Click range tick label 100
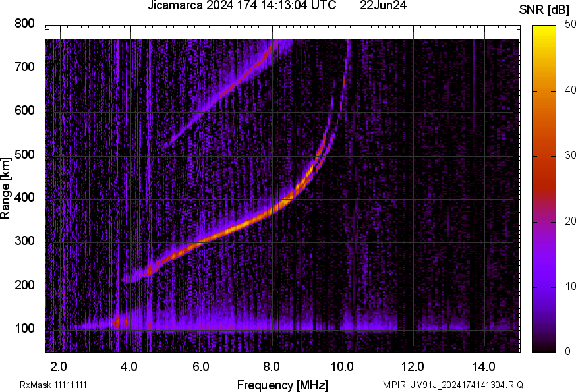Image resolution: width=576 pixels, height=392 pixels. (x=24, y=328)
